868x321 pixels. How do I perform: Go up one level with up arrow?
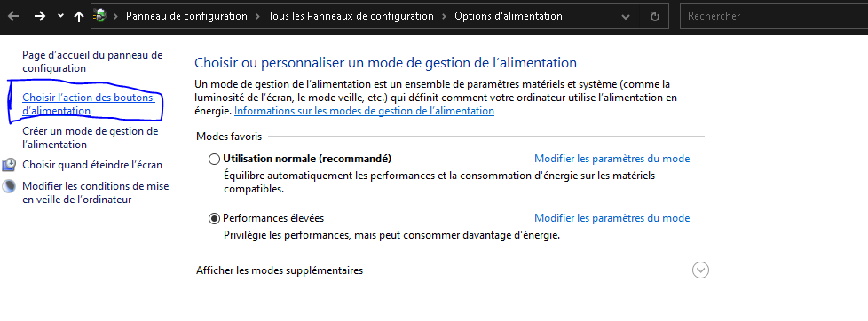pyautogui.click(x=79, y=16)
